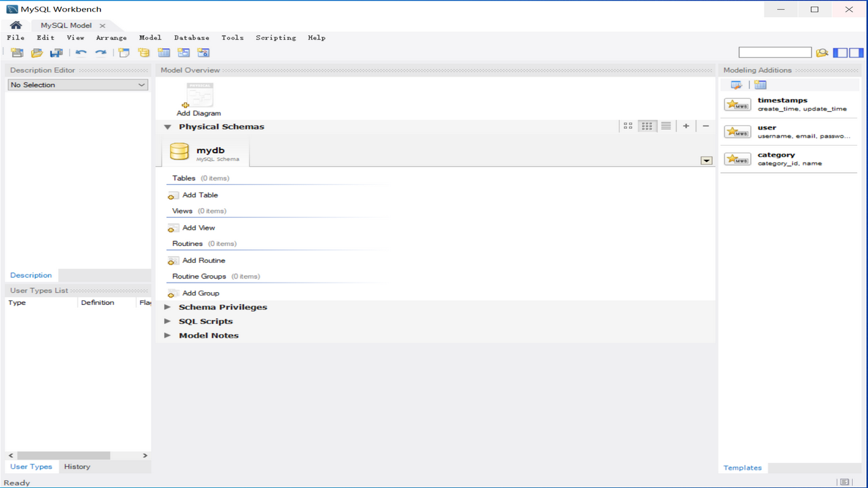The image size is (868, 488).
Task: Expand the SQL Scripts section
Action: click(167, 321)
